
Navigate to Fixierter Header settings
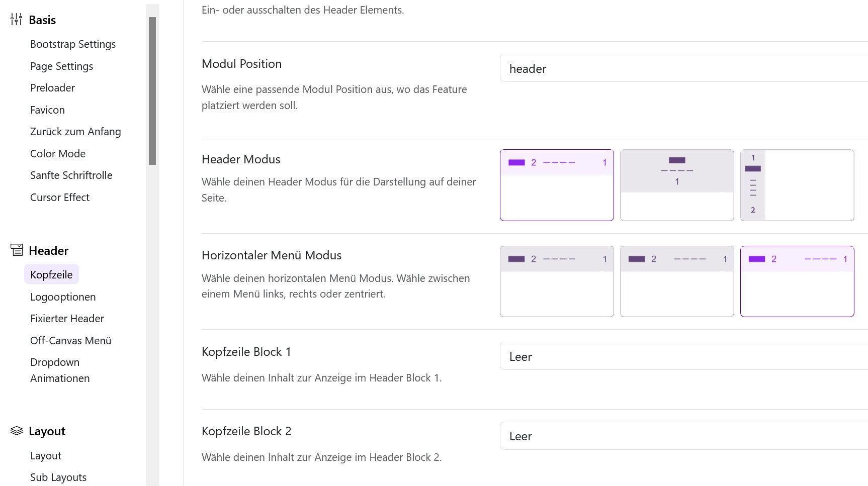click(x=67, y=318)
